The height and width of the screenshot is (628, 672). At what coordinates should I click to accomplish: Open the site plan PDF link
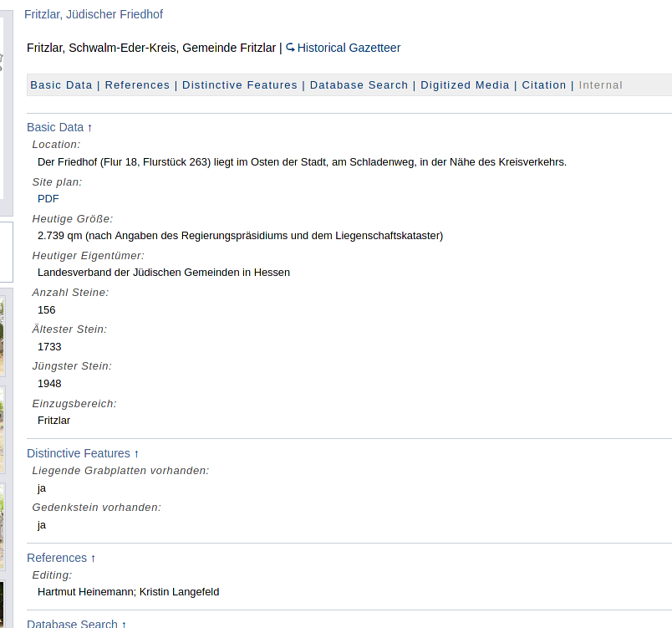pyautogui.click(x=48, y=199)
